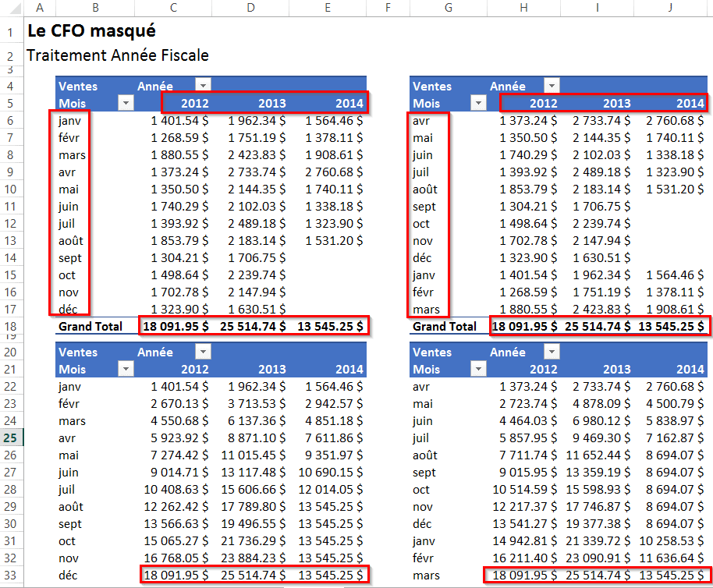
Task: Select the 'Le CFO masqué' title cell
Action: tap(91, 32)
